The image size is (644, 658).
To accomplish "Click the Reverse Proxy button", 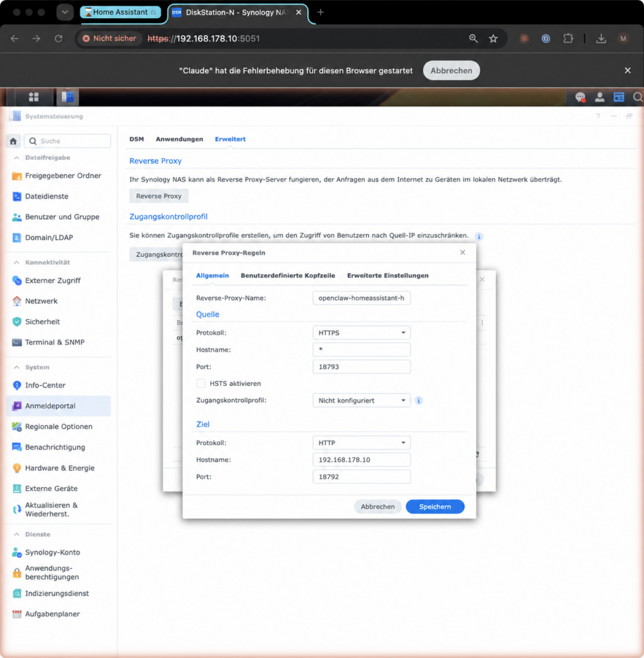I will pos(159,196).
